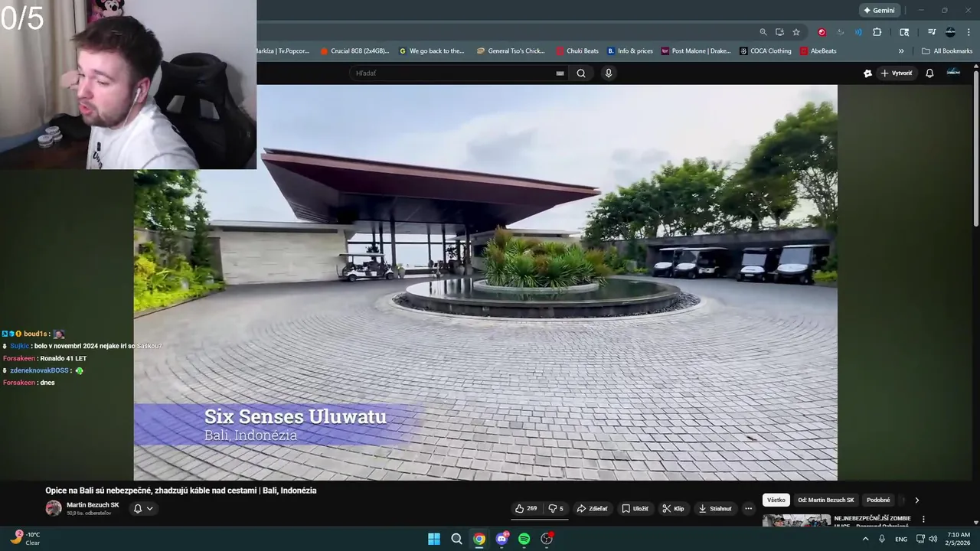Image resolution: width=980 pixels, height=551 pixels.
Task: Click the install app icon in address bar
Action: point(779,32)
